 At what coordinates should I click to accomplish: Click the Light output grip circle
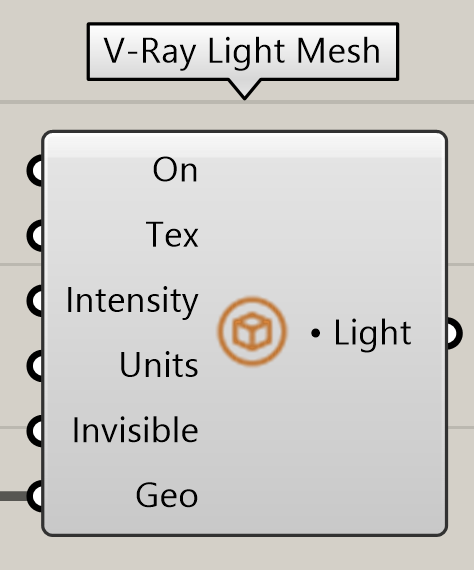click(x=454, y=333)
